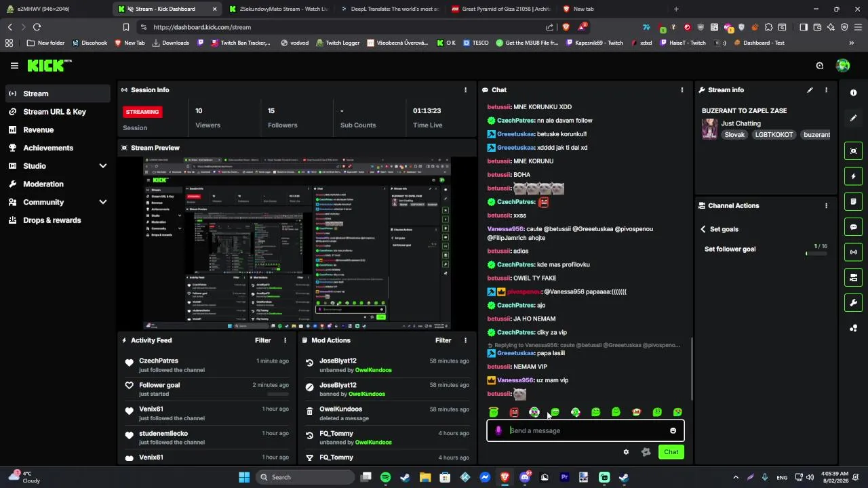Click the browser address bar URL

202,27
